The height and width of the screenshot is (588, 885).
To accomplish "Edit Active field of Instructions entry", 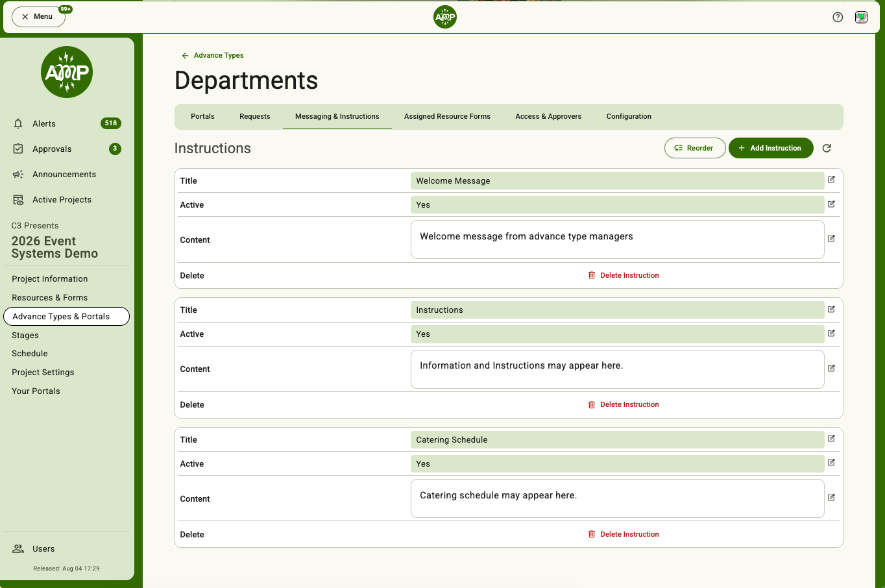I will [831, 333].
